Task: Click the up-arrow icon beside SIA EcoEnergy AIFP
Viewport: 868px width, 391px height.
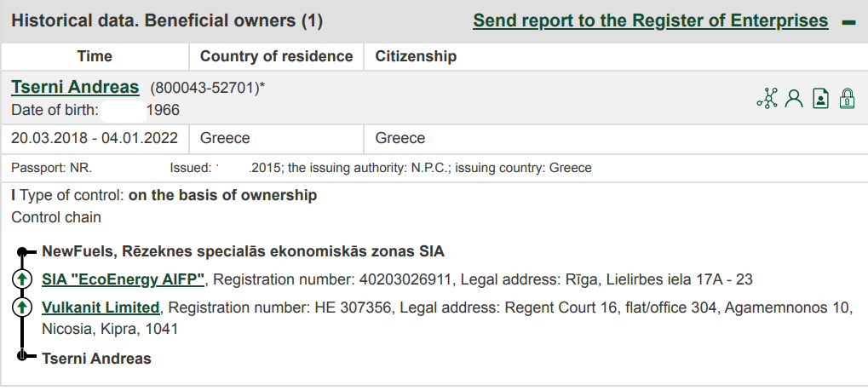Action: pos(22,279)
